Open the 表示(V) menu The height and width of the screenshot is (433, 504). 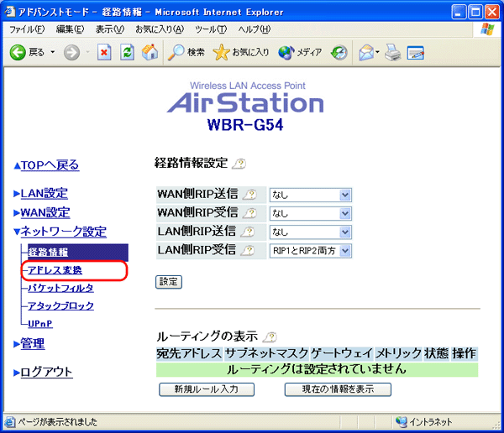click(x=109, y=29)
